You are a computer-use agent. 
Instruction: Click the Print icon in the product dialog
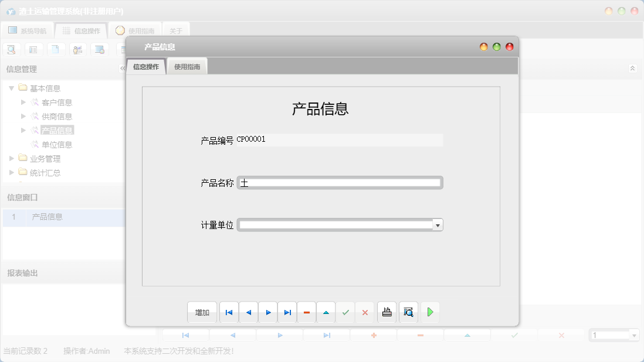(x=387, y=312)
